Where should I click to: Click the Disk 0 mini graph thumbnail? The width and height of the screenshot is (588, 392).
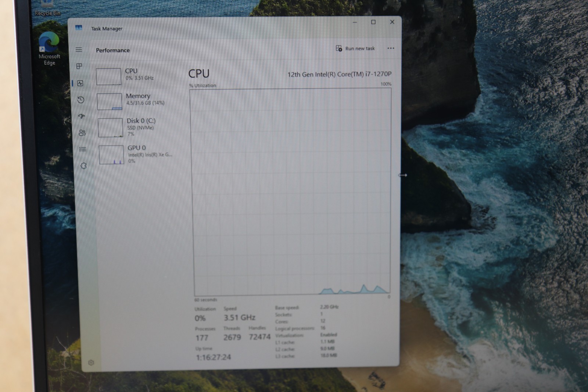click(x=110, y=128)
